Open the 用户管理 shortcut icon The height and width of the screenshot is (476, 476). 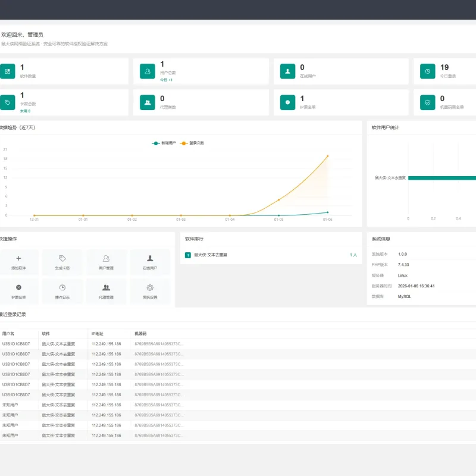106,262
